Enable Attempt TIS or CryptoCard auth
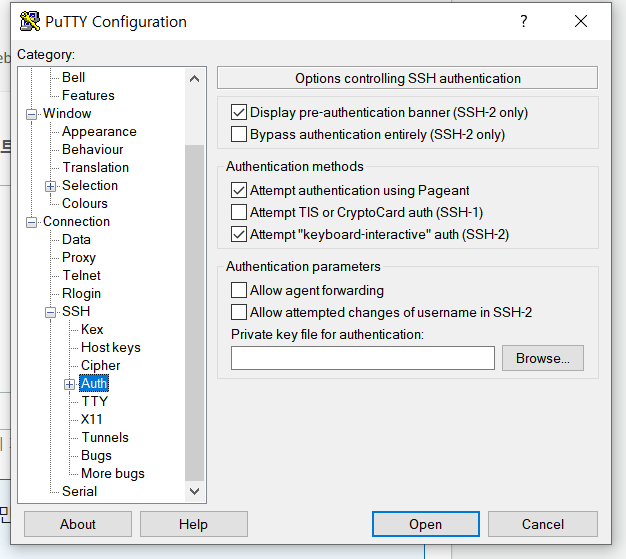This screenshot has height=559, width=626. pos(239,212)
